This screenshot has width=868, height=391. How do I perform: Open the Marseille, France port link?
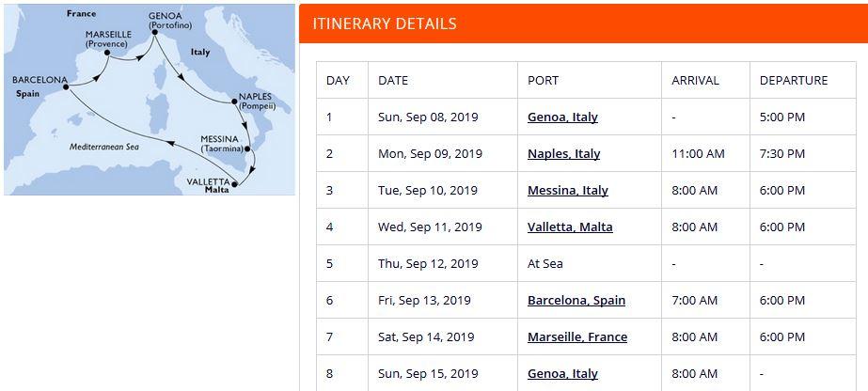[577, 337]
